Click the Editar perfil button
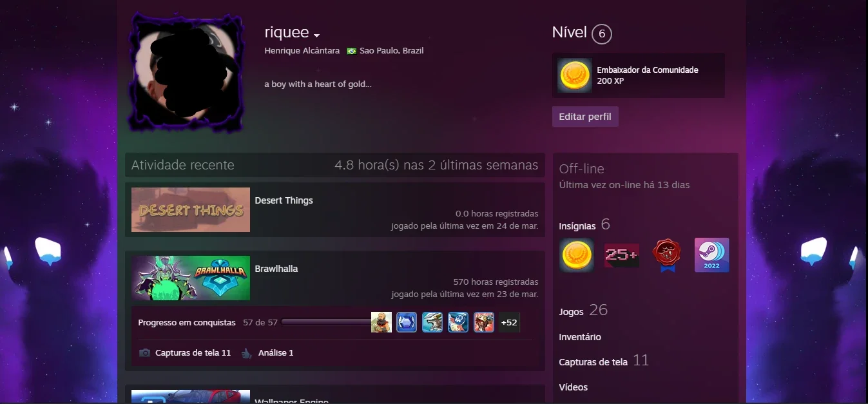 tap(585, 117)
